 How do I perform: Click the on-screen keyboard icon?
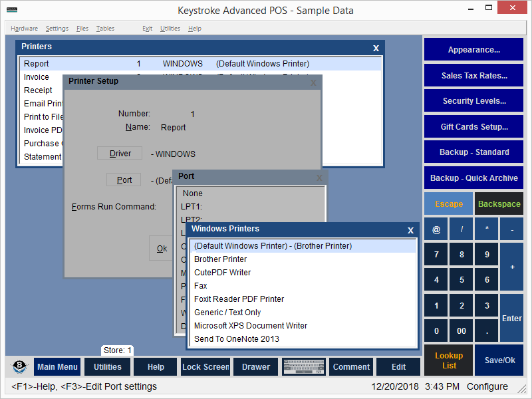coord(303,367)
